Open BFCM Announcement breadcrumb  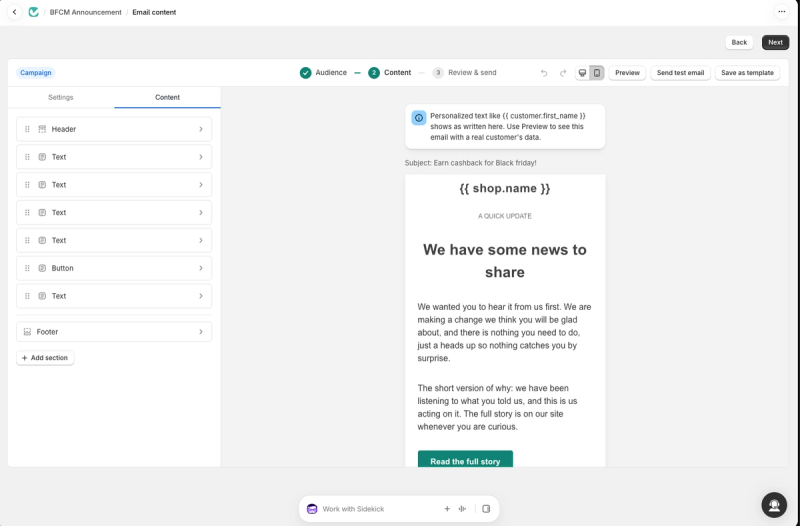[86, 12]
